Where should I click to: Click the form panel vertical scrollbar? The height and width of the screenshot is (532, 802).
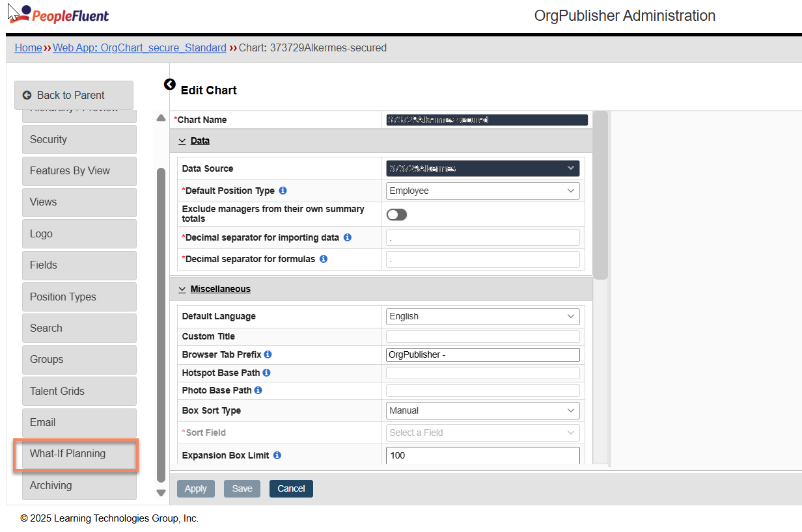click(x=600, y=195)
